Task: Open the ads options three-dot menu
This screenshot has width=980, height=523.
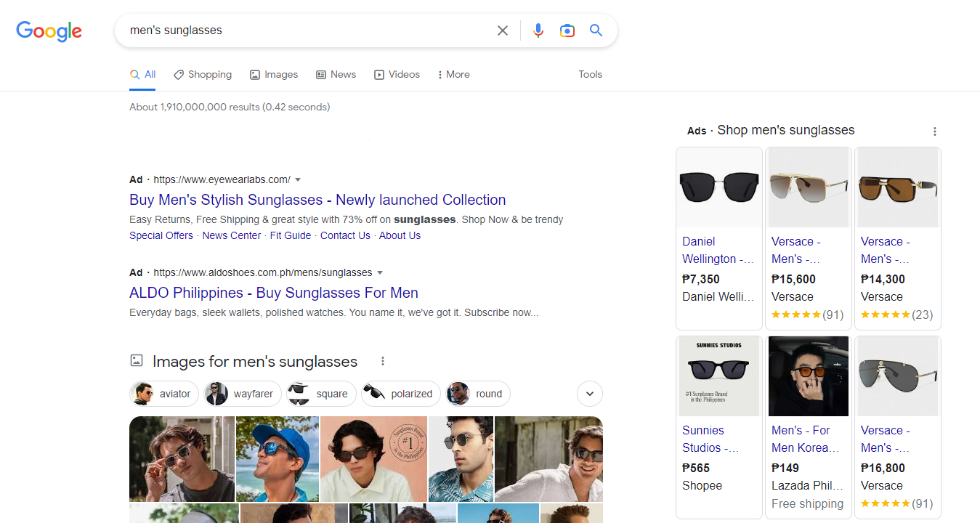Action: [935, 131]
